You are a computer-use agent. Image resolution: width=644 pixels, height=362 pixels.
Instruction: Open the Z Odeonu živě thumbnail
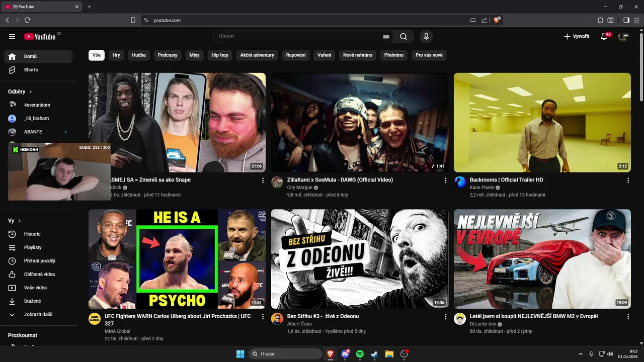click(x=360, y=259)
